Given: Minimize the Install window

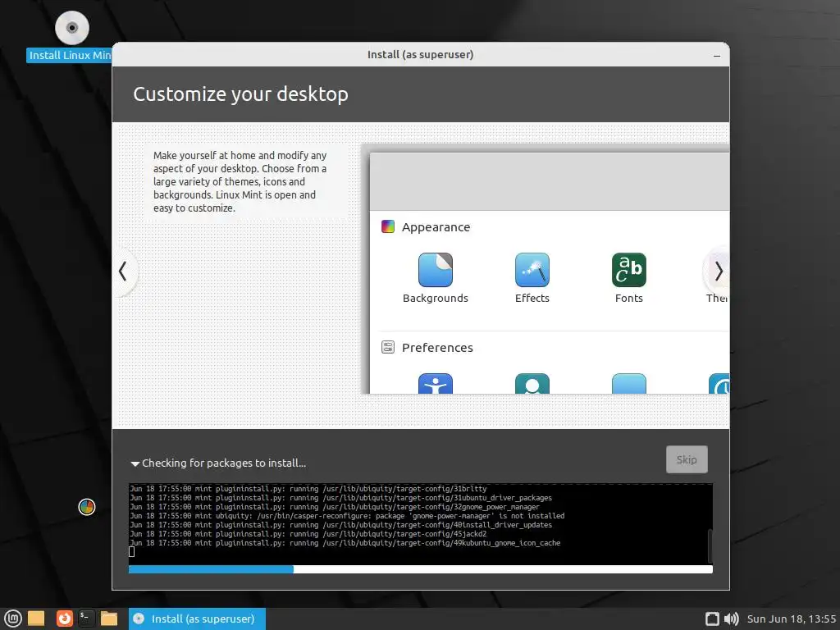Looking at the screenshot, I should [717, 55].
